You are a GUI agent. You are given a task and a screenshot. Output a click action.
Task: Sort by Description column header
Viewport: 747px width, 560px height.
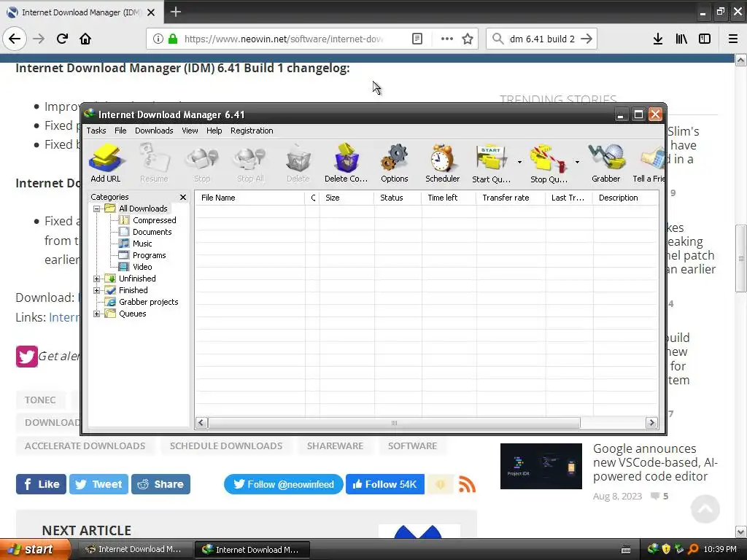(625, 198)
